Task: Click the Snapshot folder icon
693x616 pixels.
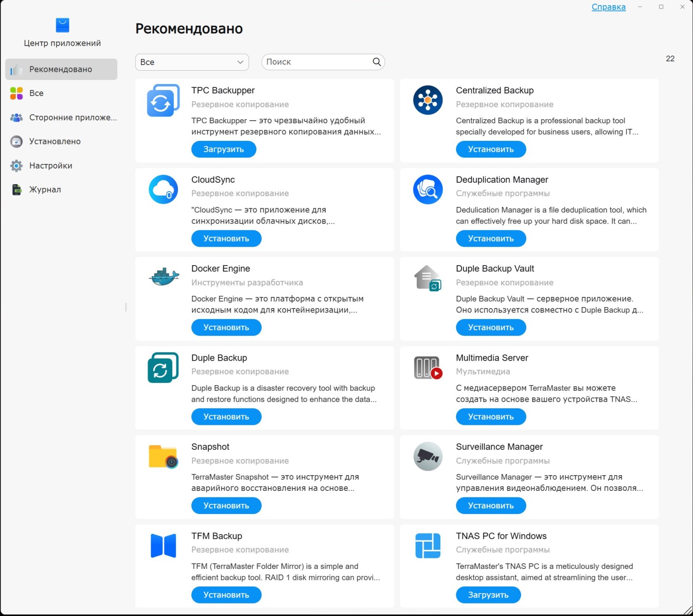Action: click(163, 456)
